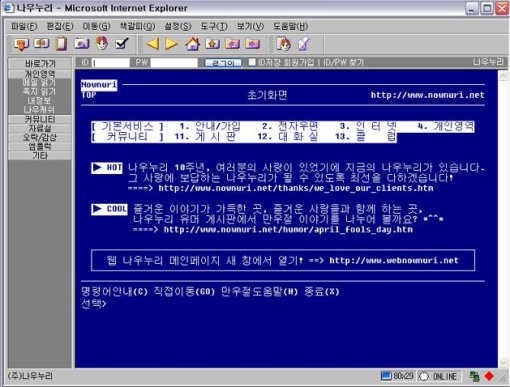This screenshot has width=510, height=387.
Task: Click the 80x29 screen size status indicator
Action: 398,376
